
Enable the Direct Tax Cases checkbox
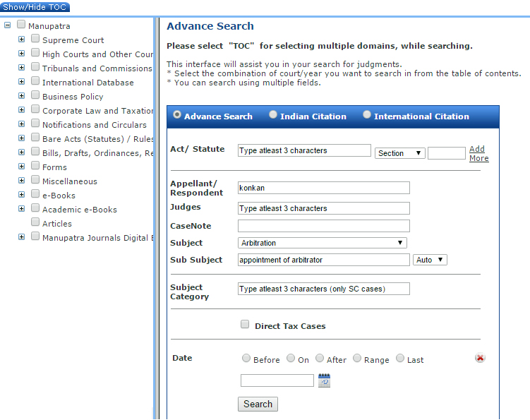click(x=245, y=324)
